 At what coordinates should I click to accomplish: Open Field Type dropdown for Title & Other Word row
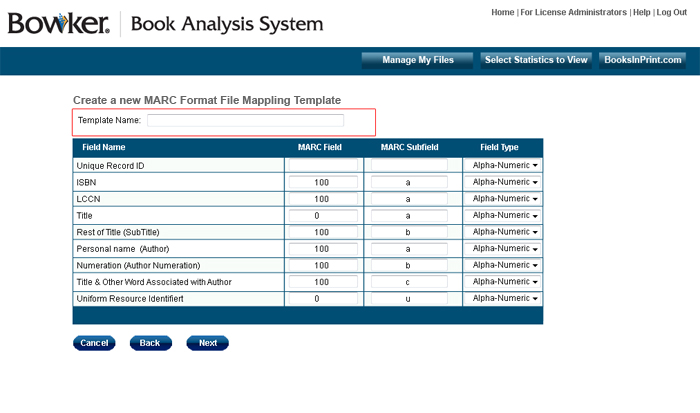tap(502, 282)
